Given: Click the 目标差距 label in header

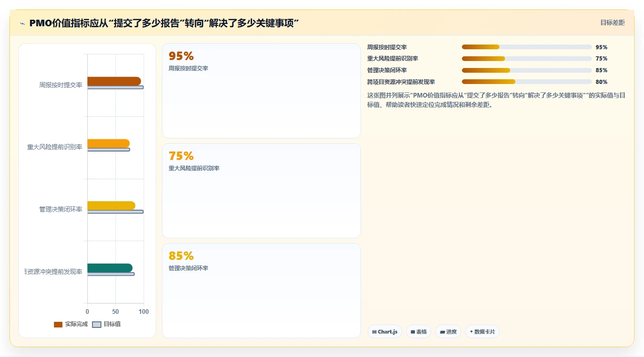Looking at the screenshot, I should 613,23.
